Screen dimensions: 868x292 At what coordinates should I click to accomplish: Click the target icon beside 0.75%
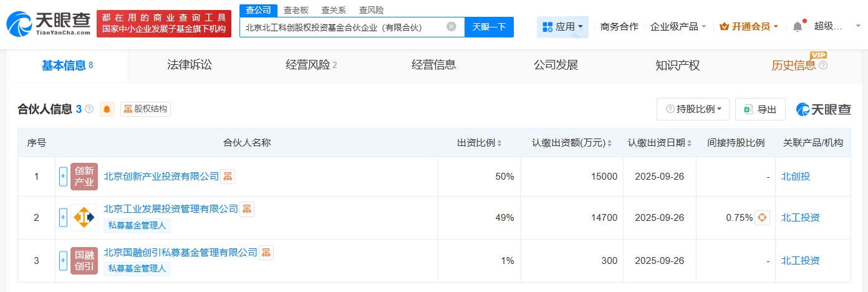(x=762, y=218)
